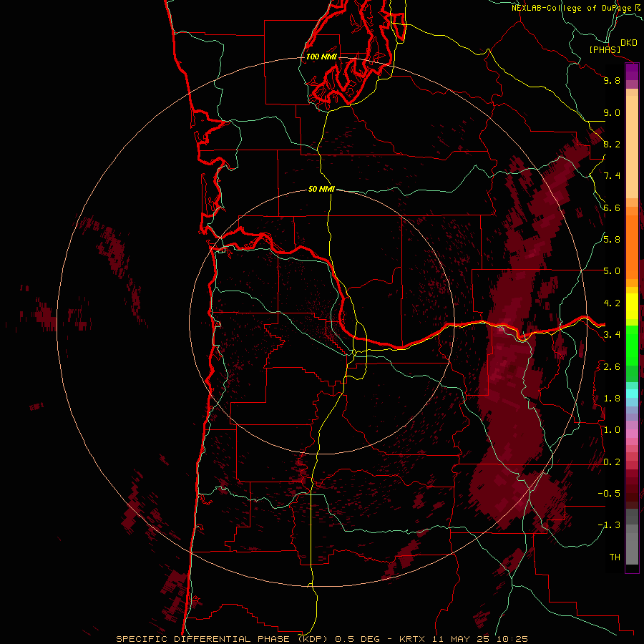
Task: Click the 0.2 colorbar tick label
Action: [612, 462]
